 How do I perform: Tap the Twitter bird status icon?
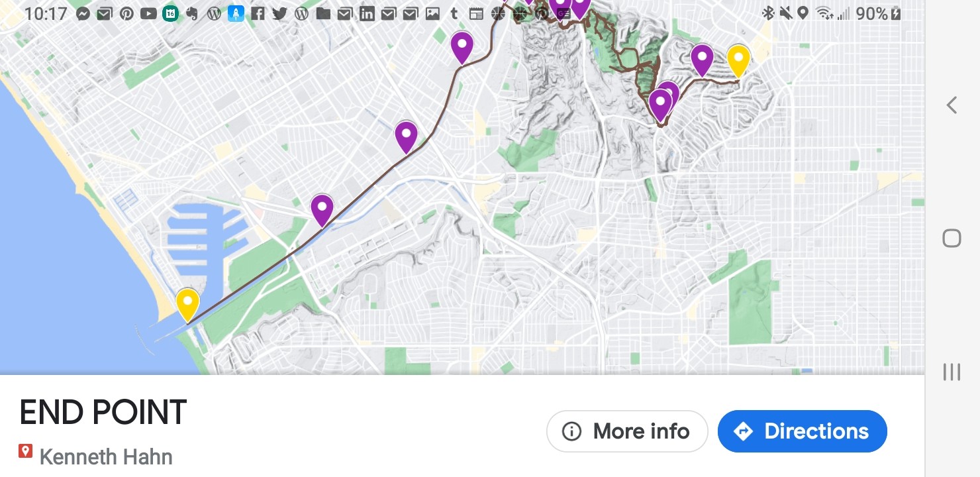point(279,13)
